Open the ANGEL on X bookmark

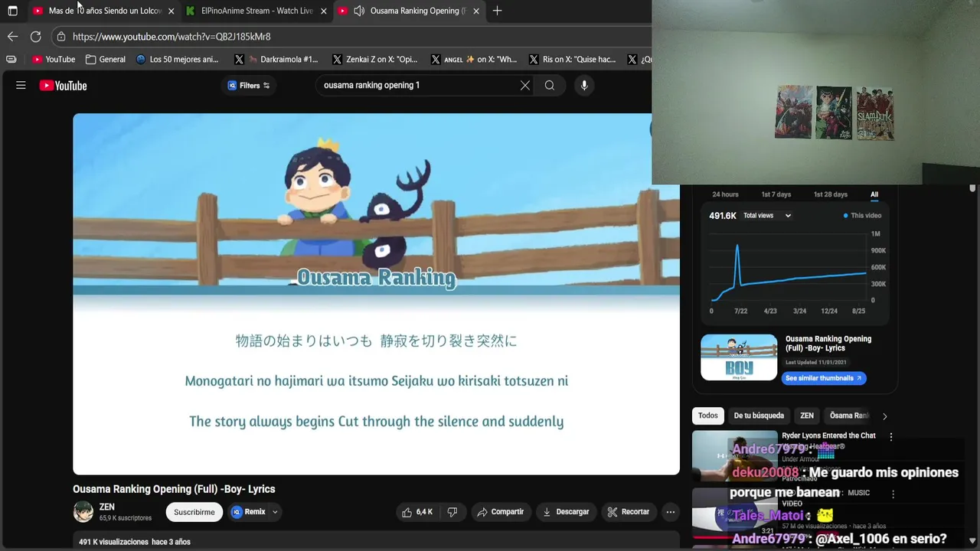point(474,59)
